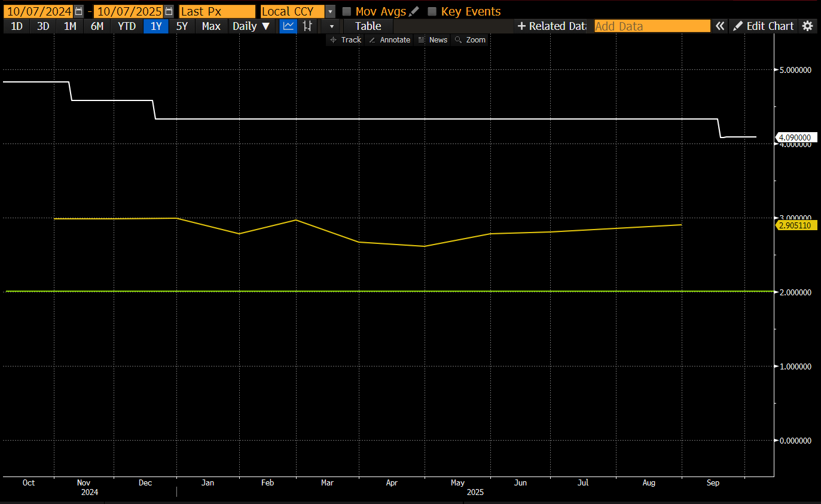Viewport: 821px width, 504px height.
Task: Click the pencil icon beside Mov Avgs
Action: [414, 11]
